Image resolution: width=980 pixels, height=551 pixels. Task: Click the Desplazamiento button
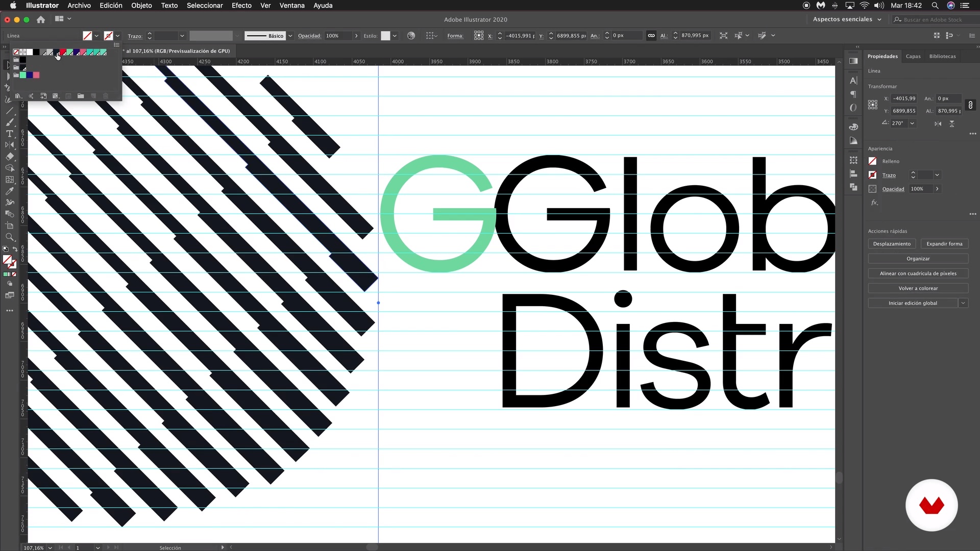[892, 244]
